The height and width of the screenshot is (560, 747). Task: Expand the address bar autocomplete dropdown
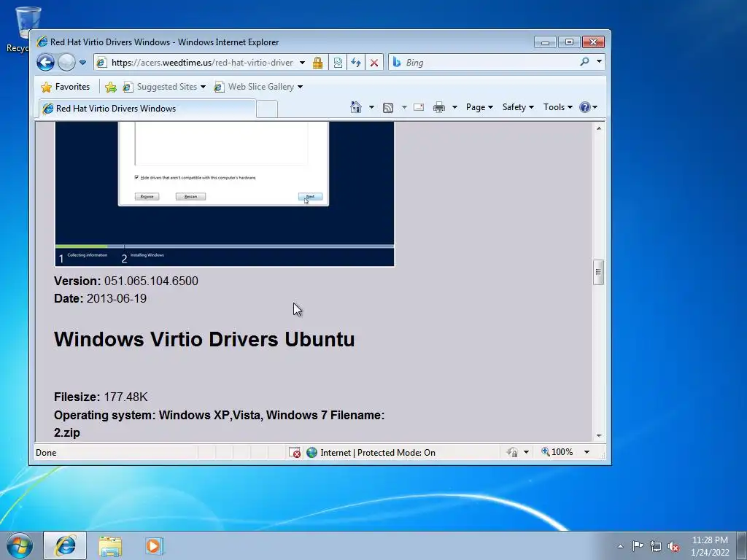(x=302, y=63)
